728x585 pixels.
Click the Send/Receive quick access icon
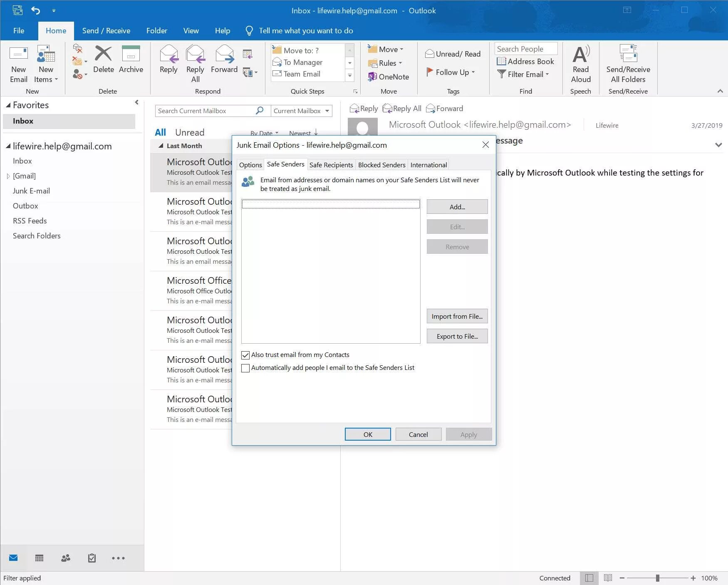(x=17, y=10)
